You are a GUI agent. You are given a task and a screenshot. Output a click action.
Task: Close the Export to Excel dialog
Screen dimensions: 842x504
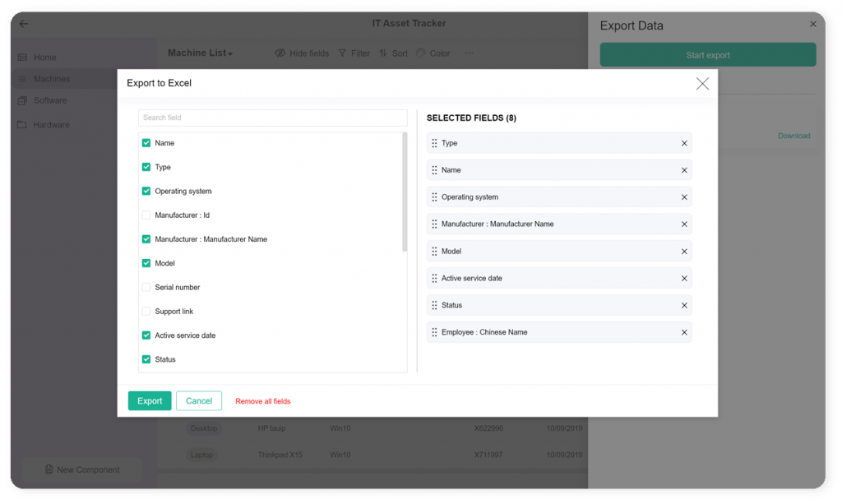point(702,83)
